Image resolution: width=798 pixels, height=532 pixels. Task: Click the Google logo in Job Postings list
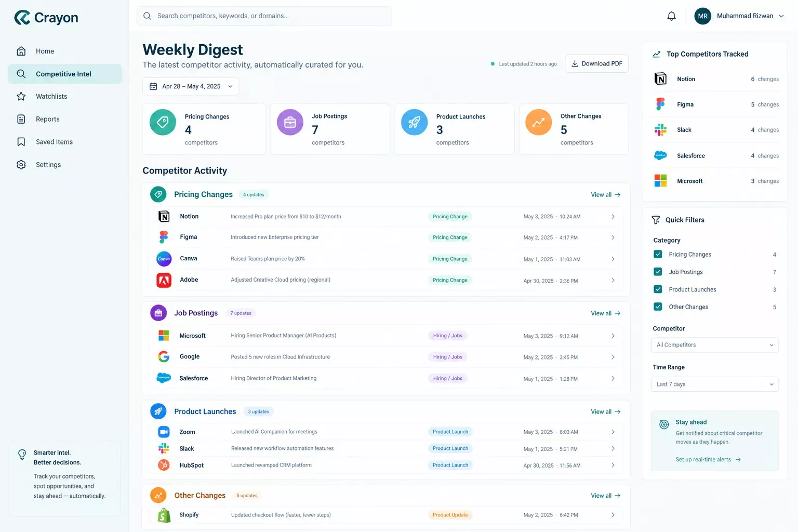pyautogui.click(x=164, y=356)
